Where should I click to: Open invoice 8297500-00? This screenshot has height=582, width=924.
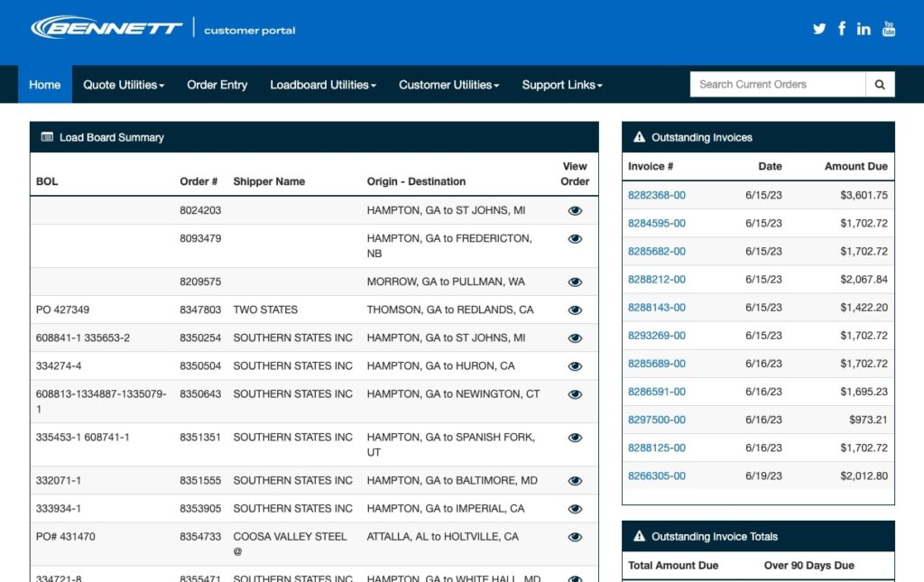(657, 420)
